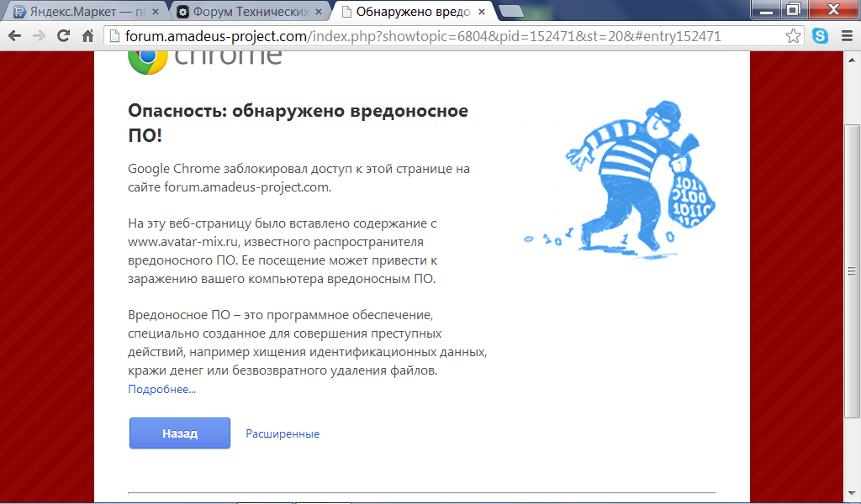Open the Skype extension icon
This screenshot has height=504, width=861.
click(x=820, y=36)
